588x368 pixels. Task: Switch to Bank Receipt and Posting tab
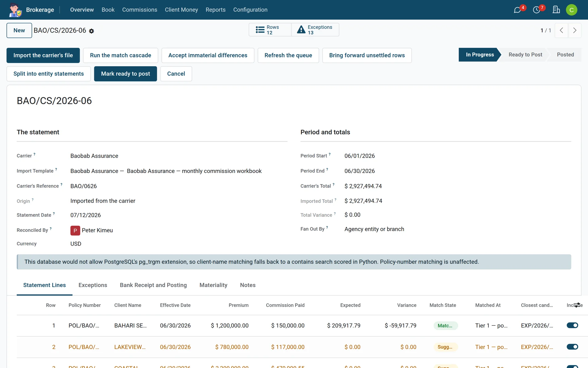click(153, 285)
